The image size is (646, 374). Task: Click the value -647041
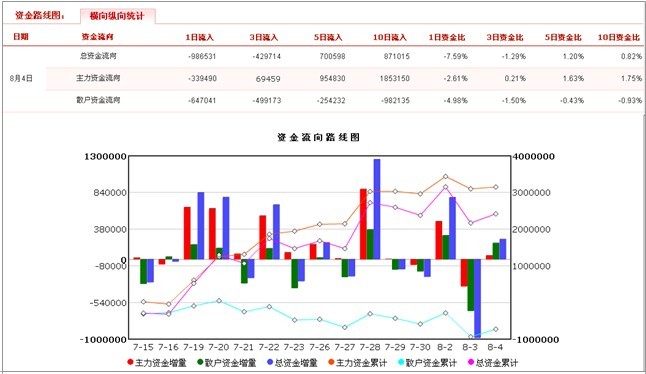click(202, 101)
